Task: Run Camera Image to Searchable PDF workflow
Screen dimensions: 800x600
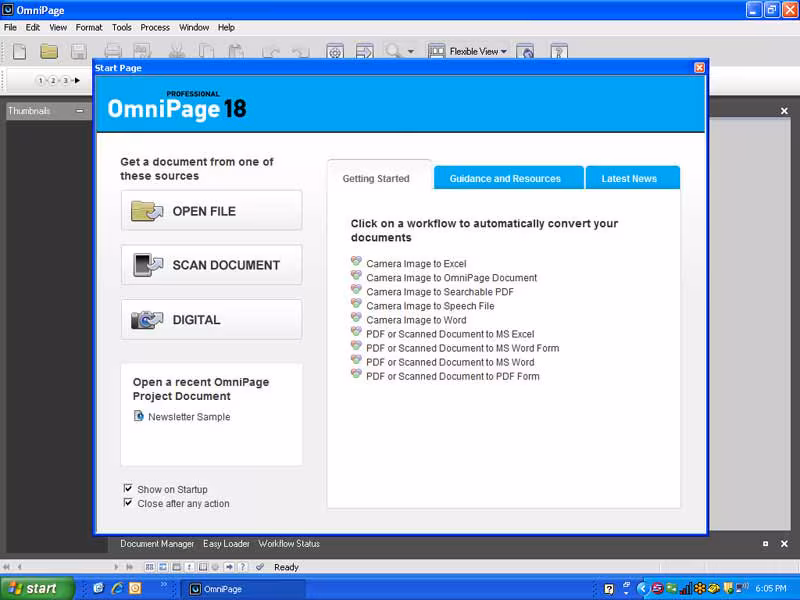Action: [x=440, y=292]
